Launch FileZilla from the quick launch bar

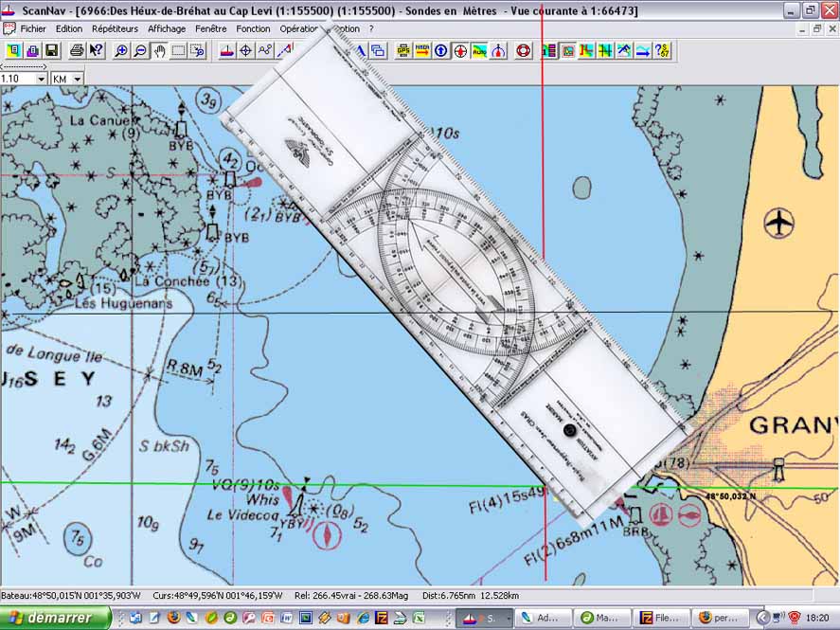pos(381,618)
